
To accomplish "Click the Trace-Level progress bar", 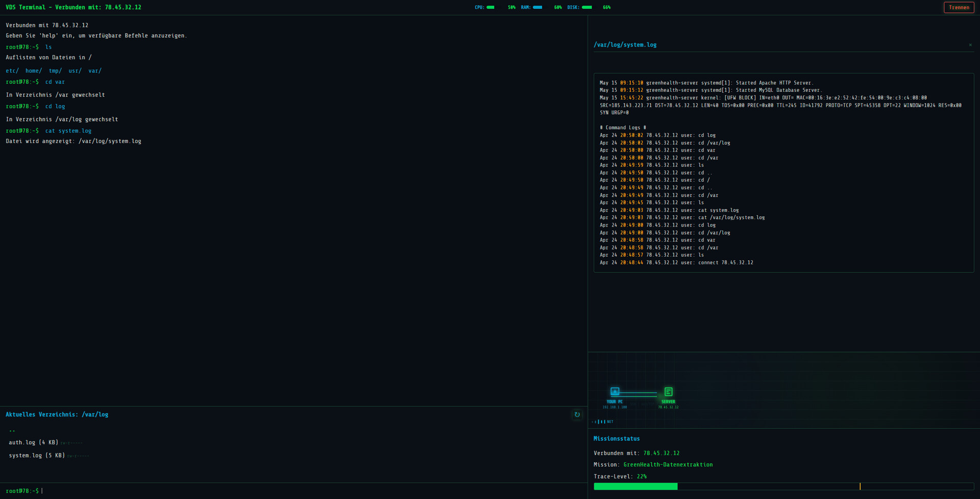I will point(783,487).
